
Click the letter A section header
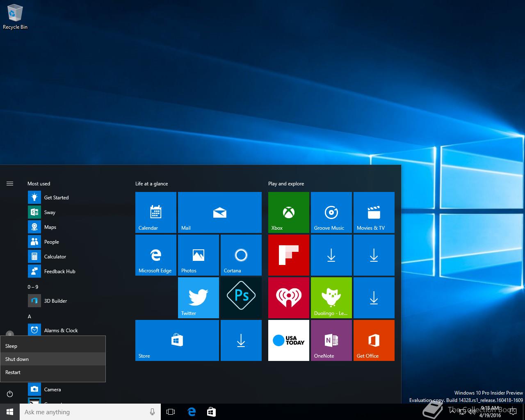[x=29, y=317]
